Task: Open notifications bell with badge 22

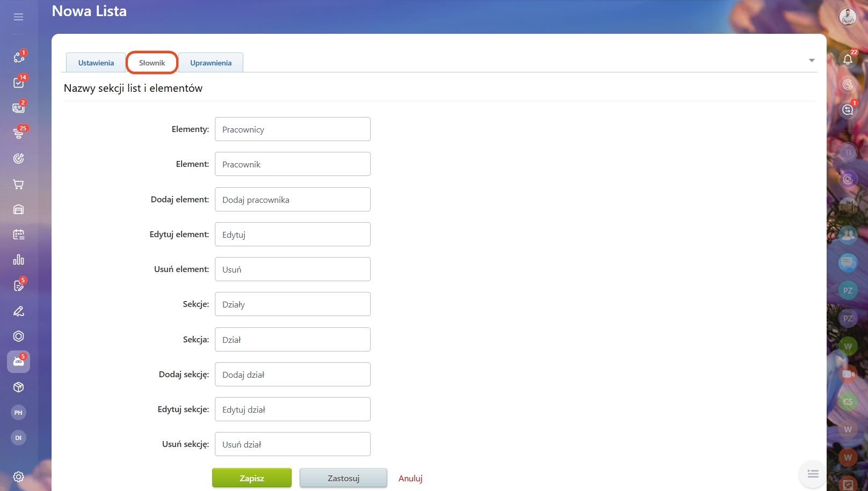Action: pos(848,59)
